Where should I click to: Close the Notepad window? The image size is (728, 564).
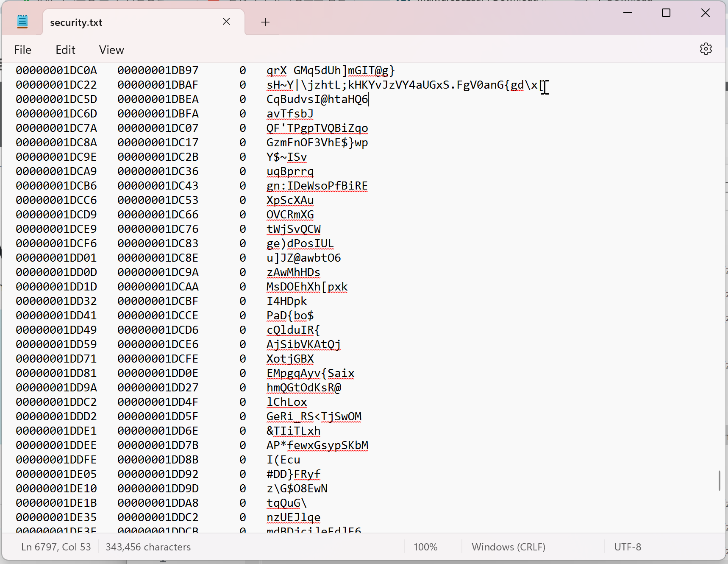tap(705, 13)
